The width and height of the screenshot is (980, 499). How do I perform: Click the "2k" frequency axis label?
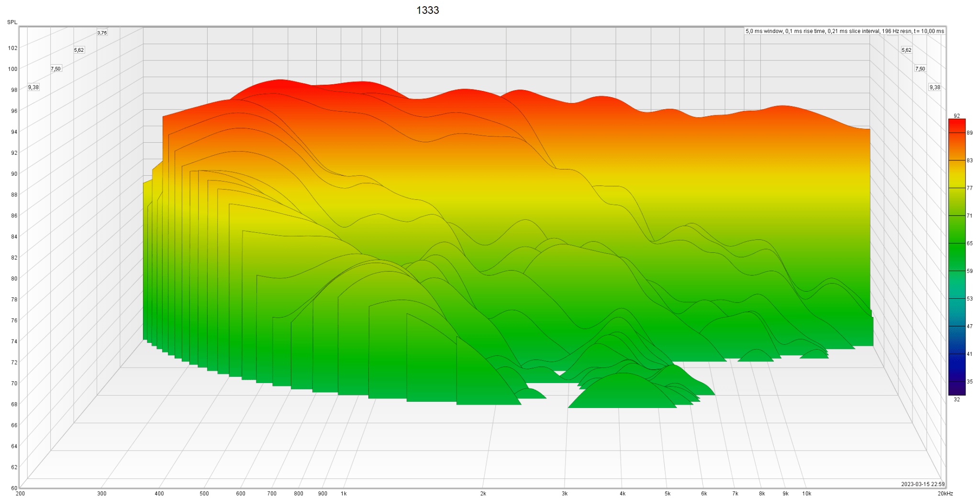[x=483, y=493]
